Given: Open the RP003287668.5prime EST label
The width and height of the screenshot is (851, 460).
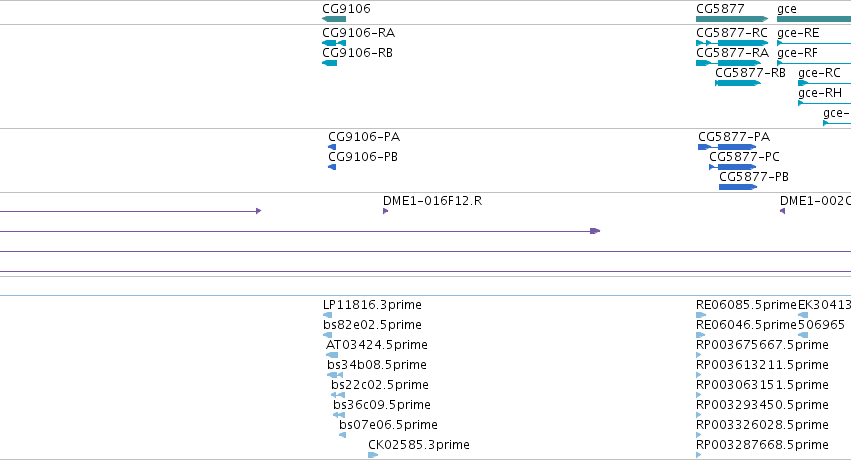Looking at the screenshot, I should pos(763,445).
